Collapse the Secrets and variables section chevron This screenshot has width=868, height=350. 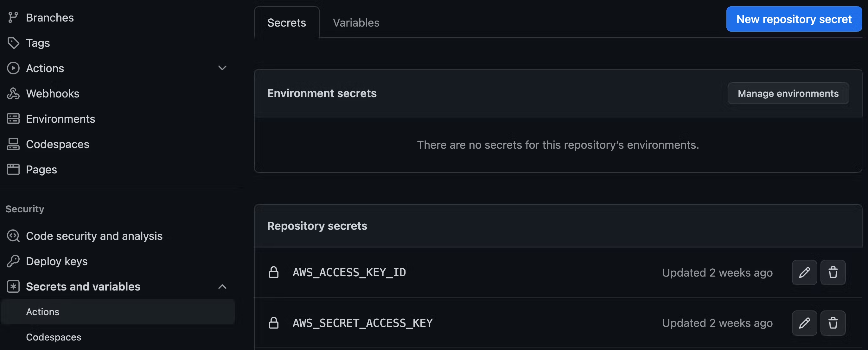click(222, 287)
